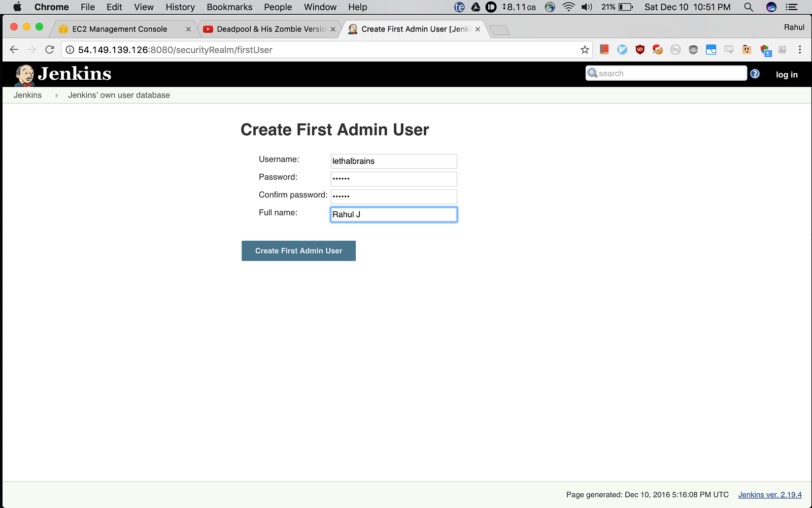Screen dimensions: 812x508
Task: Open the History menu
Action: click(x=180, y=7)
